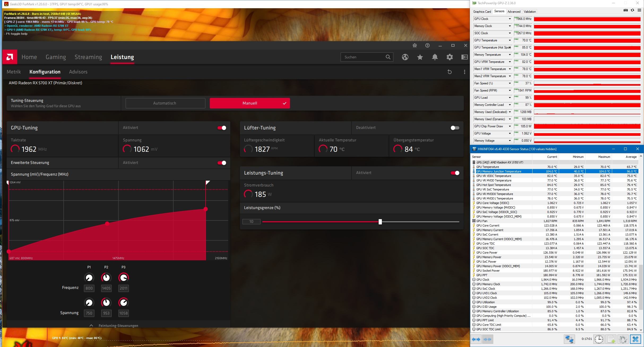Screen dimensions: 644x347
Task: Open the GPU VRM Temperature dropdown
Action: click(x=510, y=62)
